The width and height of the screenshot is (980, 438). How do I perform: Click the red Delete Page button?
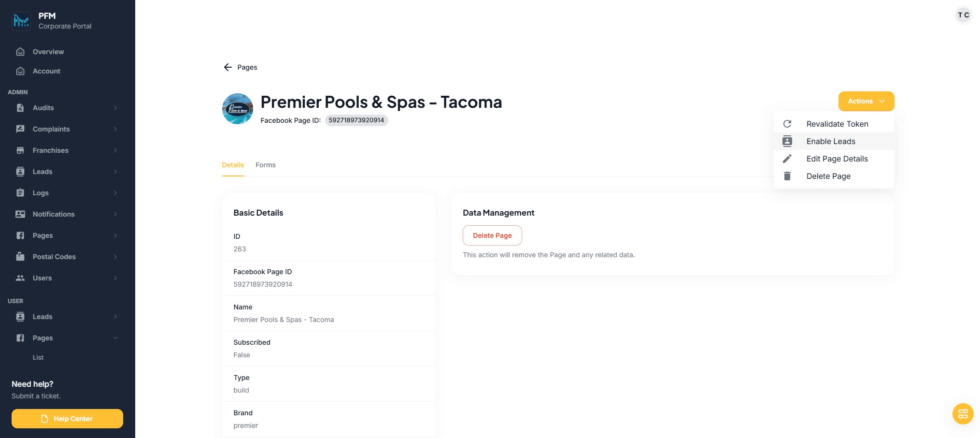[492, 235]
